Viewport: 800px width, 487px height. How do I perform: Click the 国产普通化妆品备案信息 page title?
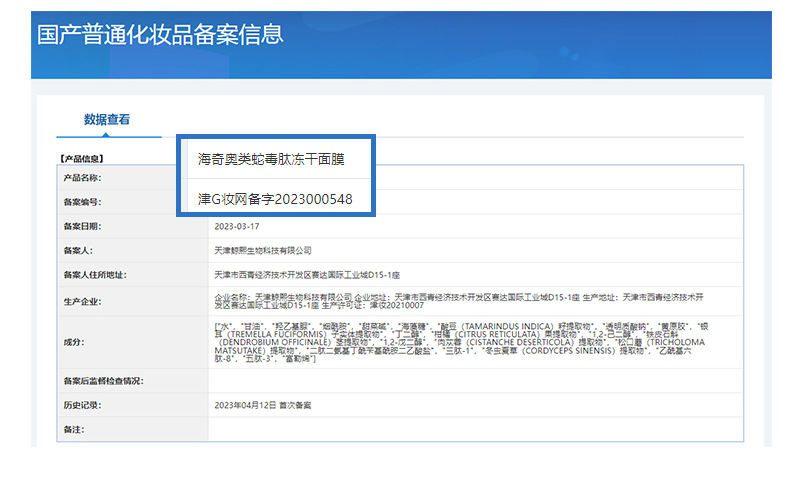[160, 35]
